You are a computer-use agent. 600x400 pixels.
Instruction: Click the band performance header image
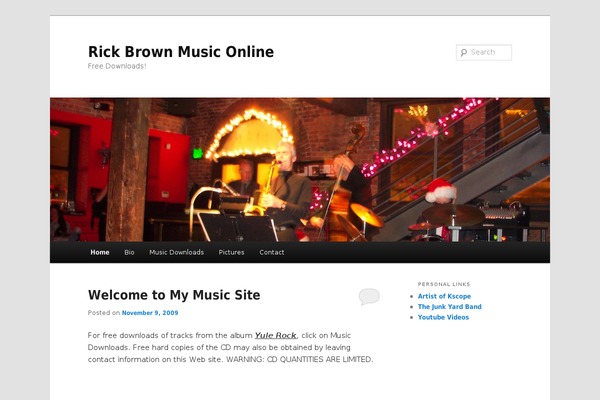coord(300,170)
